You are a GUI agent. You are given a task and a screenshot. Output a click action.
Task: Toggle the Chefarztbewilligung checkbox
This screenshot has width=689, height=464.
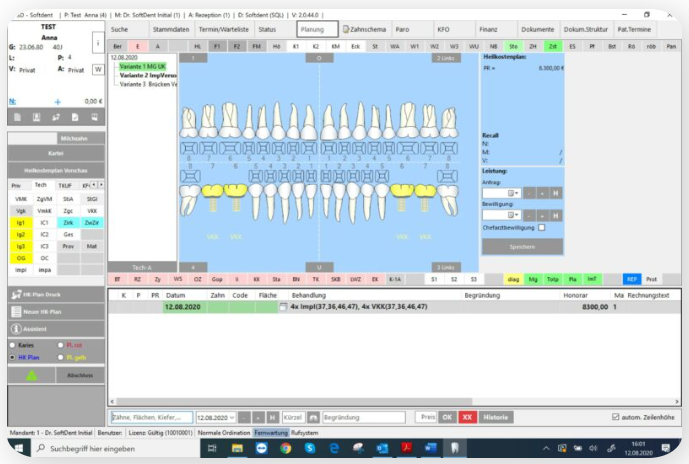pyautogui.click(x=542, y=228)
